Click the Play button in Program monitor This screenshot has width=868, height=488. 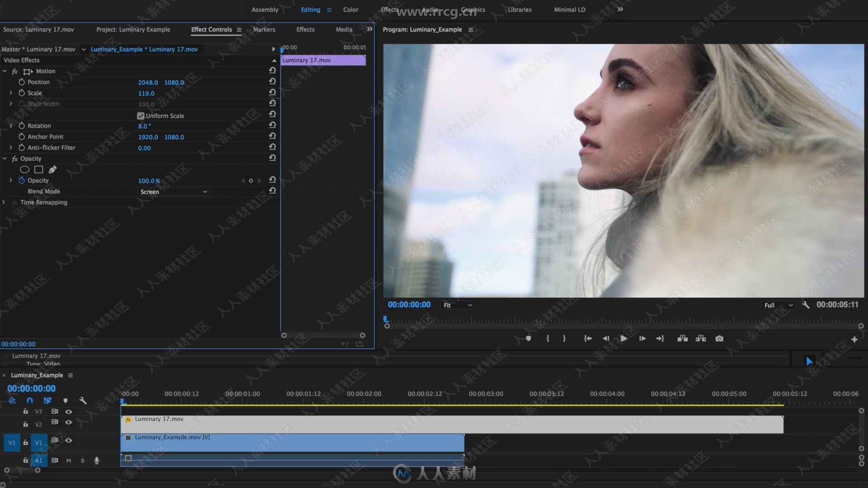[x=623, y=338]
